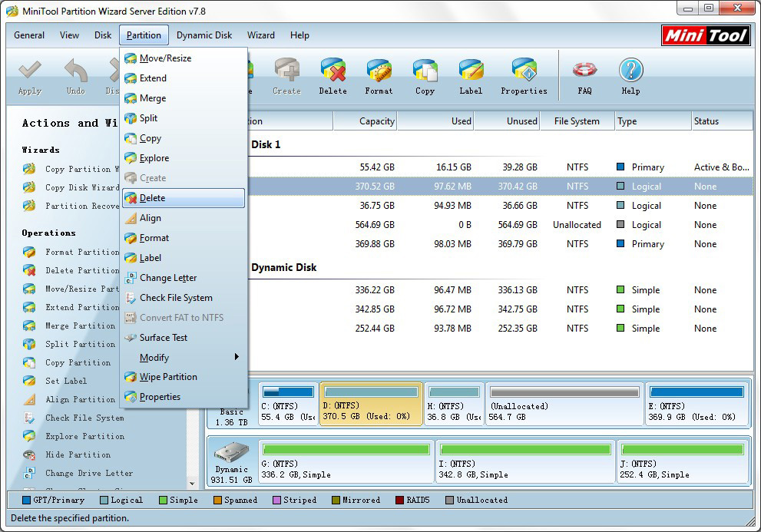Choose Split Partition operation in sidebar
The image size is (761, 532).
69,344
